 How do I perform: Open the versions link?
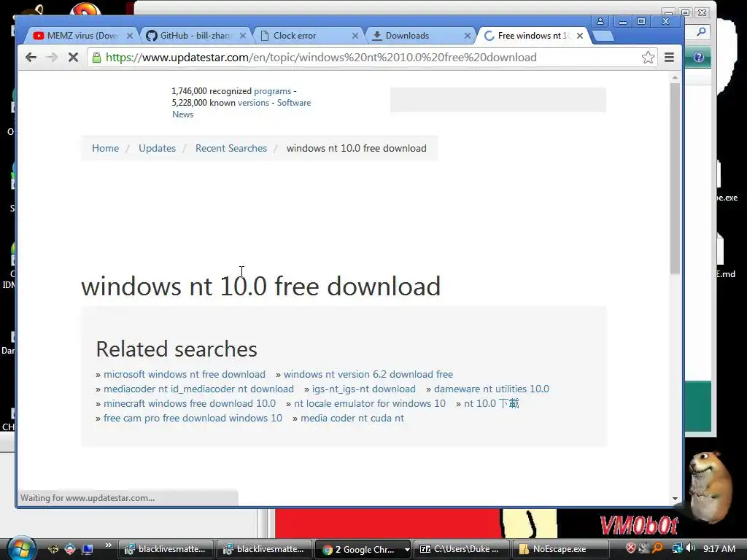click(253, 103)
